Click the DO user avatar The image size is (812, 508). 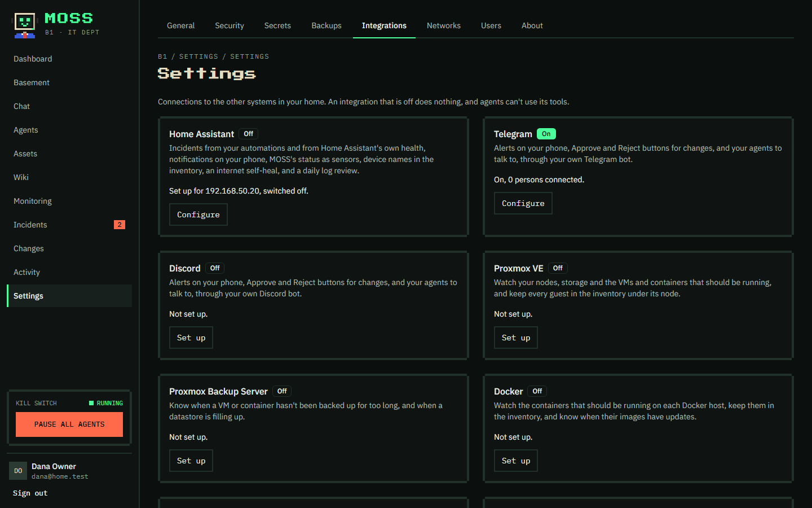tap(18, 471)
